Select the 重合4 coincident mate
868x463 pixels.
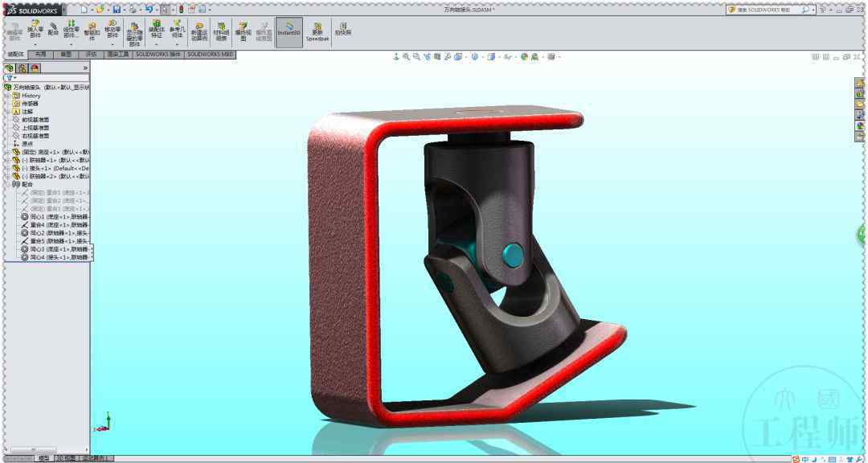coord(55,225)
